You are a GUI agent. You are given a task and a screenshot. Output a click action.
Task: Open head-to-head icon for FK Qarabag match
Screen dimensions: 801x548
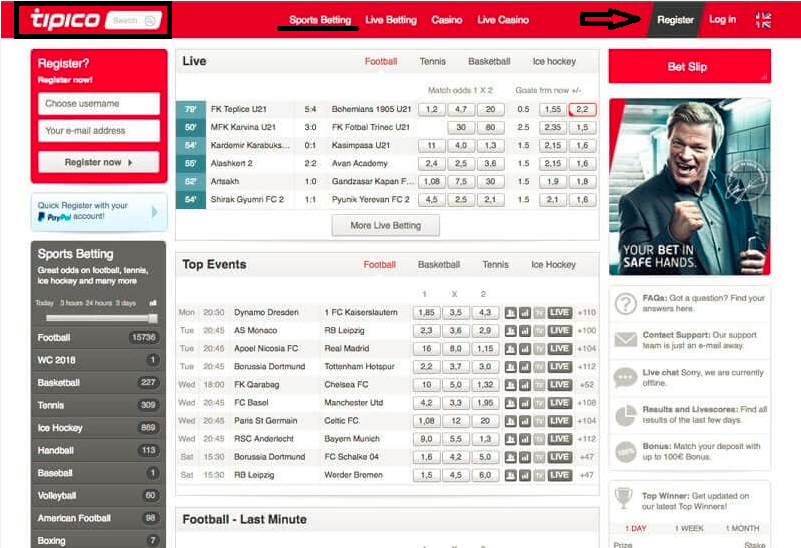click(510, 385)
